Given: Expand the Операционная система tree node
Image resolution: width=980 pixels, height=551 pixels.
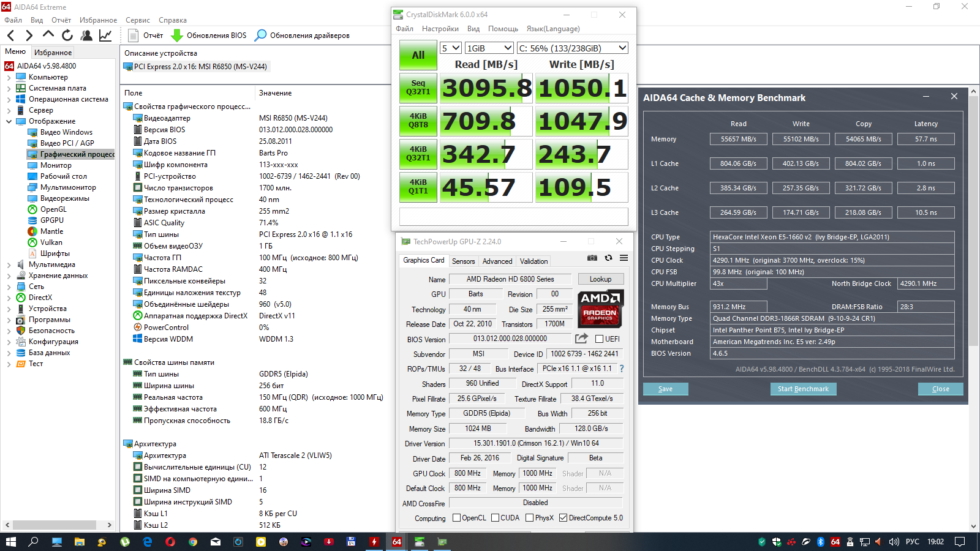Looking at the screenshot, I should pyautogui.click(x=9, y=100).
